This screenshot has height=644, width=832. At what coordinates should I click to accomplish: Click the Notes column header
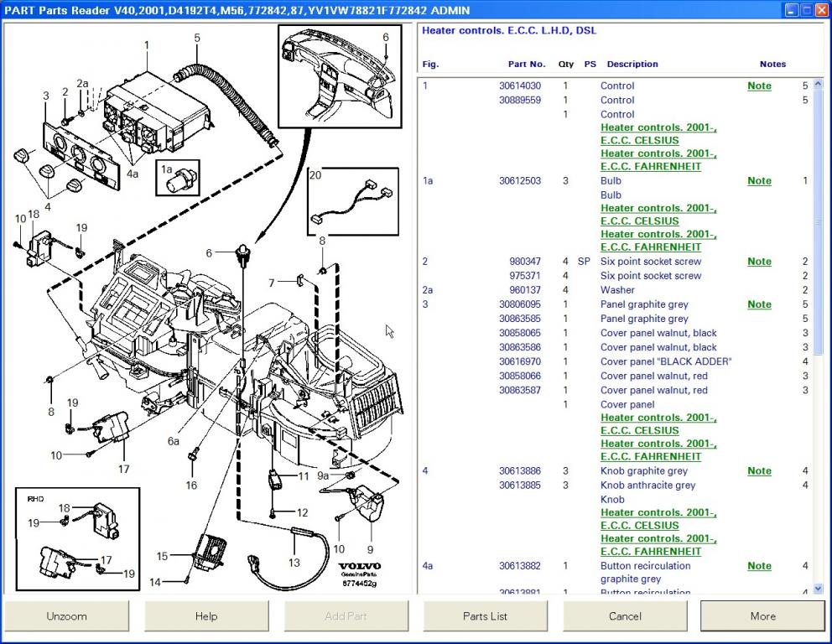pos(772,65)
